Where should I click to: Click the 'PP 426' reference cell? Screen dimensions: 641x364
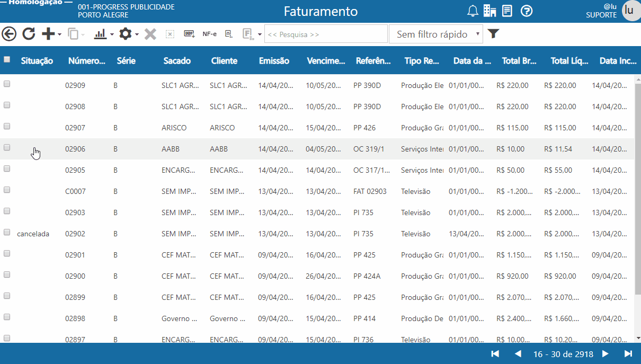tap(364, 128)
